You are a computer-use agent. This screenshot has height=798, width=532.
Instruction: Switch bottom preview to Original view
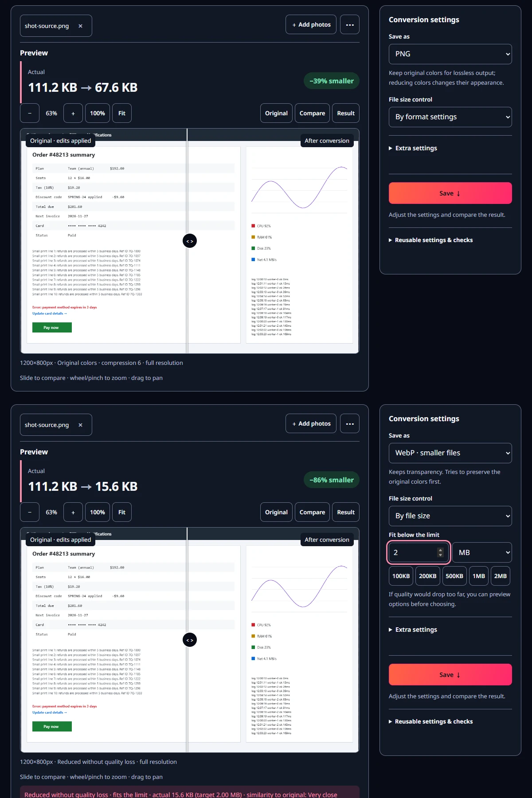point(276,512)
